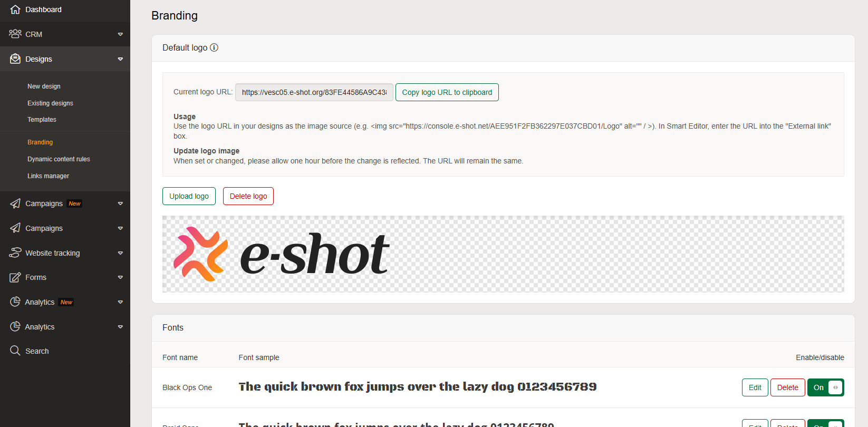Click the Default logo info icon

(x=214, y=47)
